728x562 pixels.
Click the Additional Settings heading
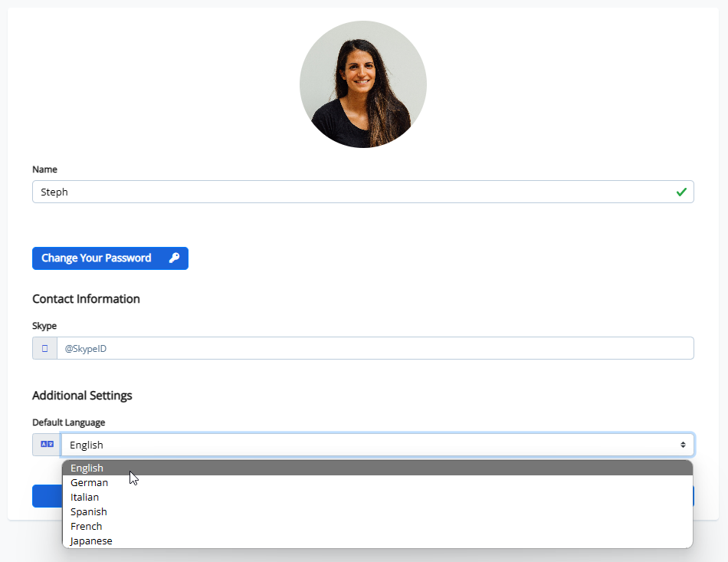82,396
